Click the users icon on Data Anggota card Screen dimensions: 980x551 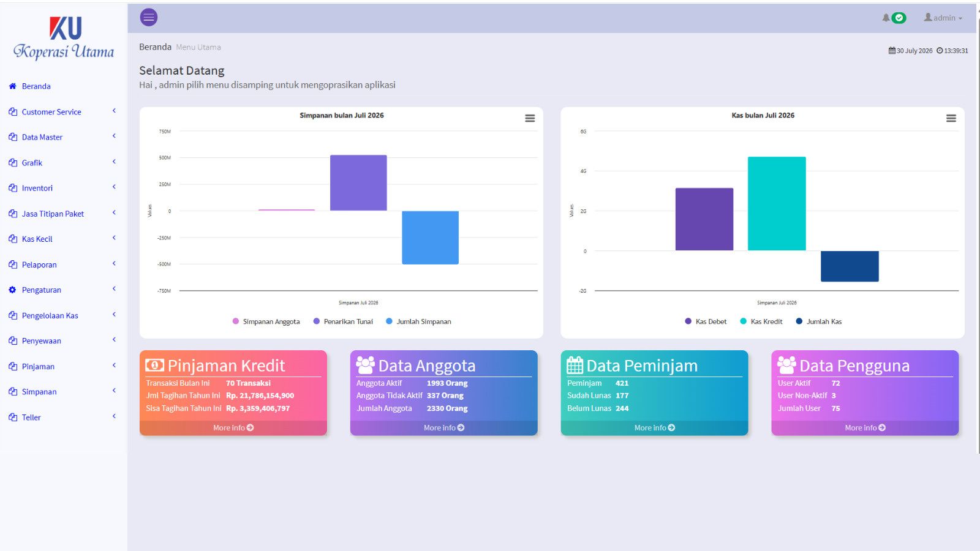[x=366, y=365]
